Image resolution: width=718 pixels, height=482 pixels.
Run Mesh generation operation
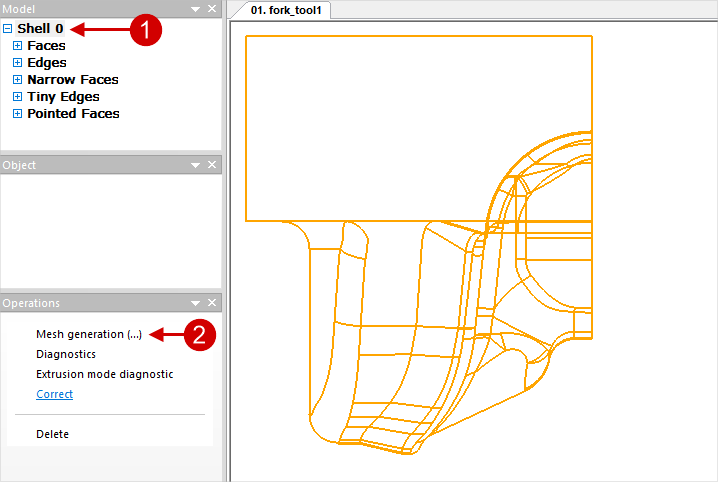(x=89, y=334)
